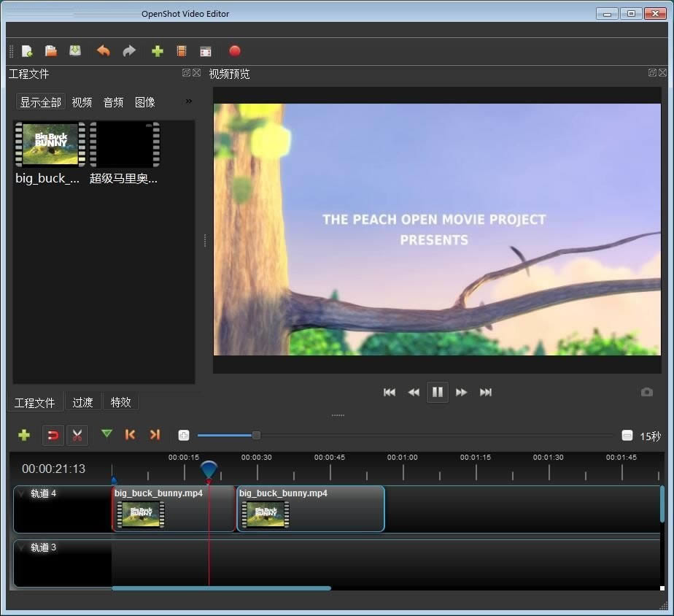The height and width of the screenshot is (616, 674).
Task: Import files with the green plus icon
Action: [x=158, y=51]
